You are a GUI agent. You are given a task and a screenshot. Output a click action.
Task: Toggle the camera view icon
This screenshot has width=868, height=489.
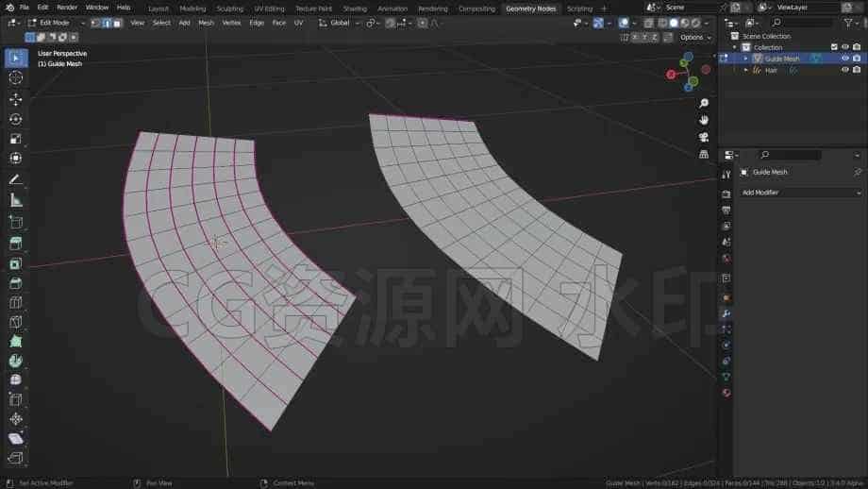click(x=704, y=137)
